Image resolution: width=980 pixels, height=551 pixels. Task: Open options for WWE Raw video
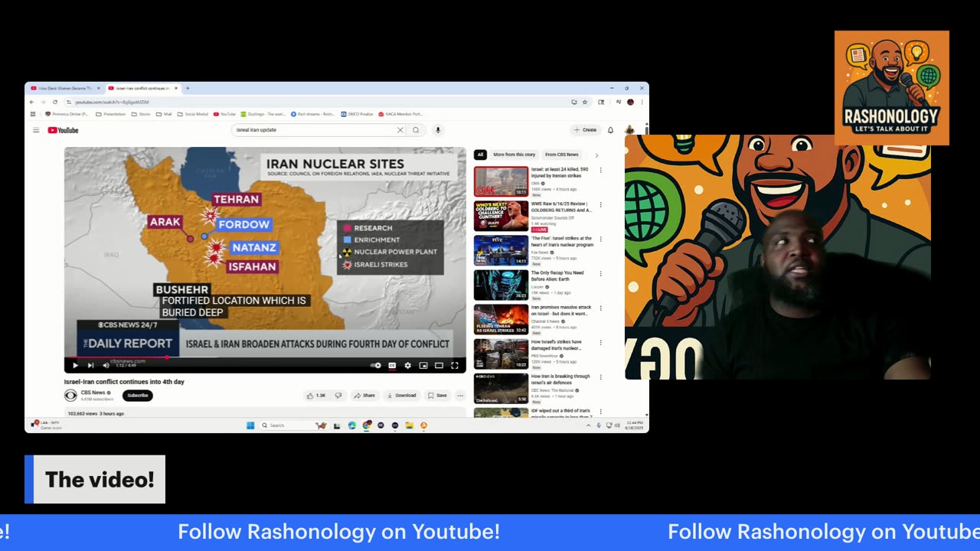click(x=600, y=204)
